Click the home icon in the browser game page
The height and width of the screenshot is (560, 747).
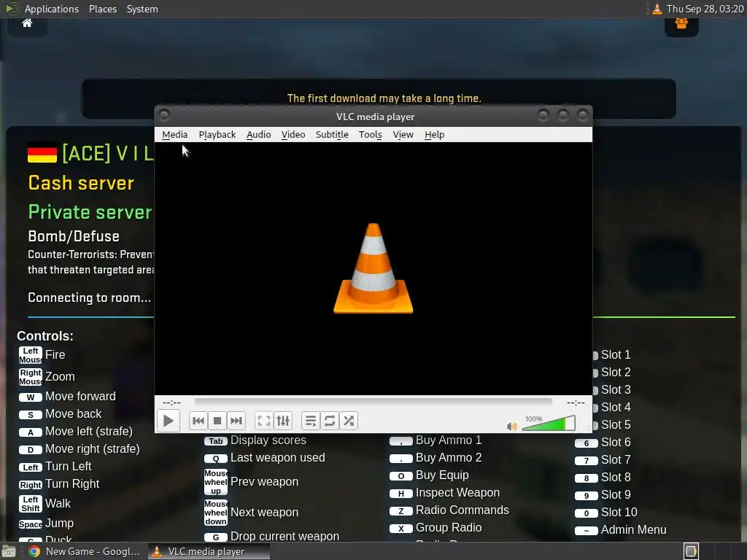[x=27, y=23]
